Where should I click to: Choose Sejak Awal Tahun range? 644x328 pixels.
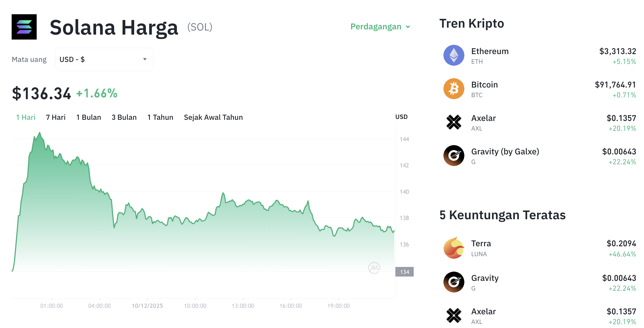(x=213, y=117)
